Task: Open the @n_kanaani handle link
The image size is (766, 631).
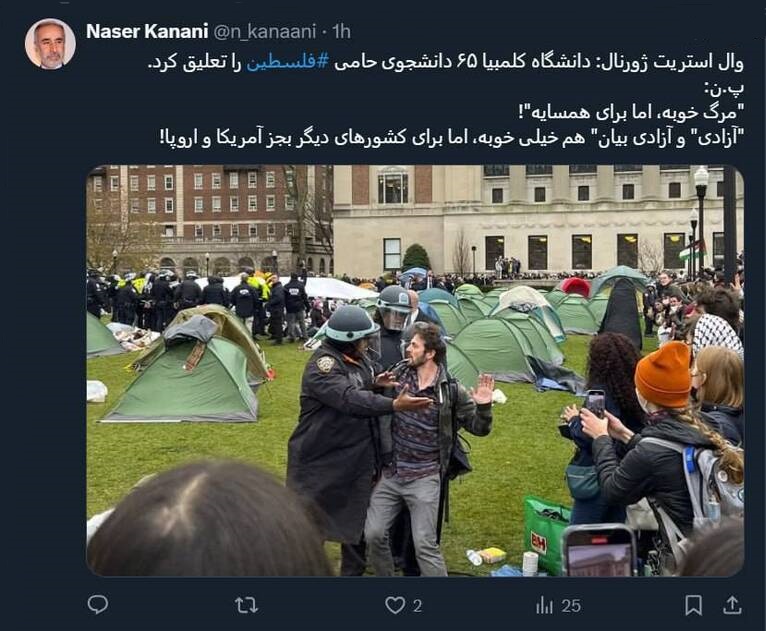Action: click(265, 32)
